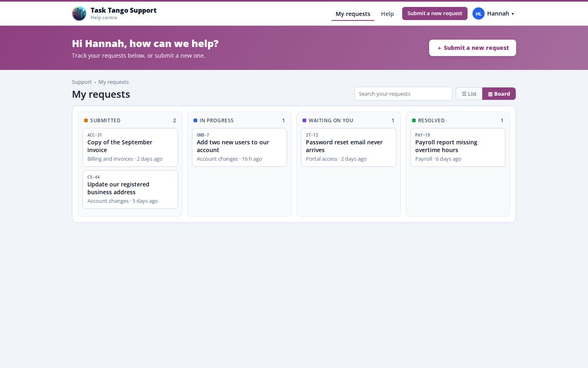588x368 pixels.
Task: Click the banner Submit a new request button
Action: (x=472, y=48)
